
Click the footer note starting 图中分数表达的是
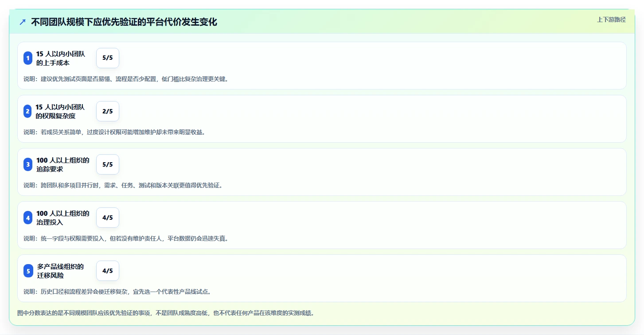click(x=166, y=313)
